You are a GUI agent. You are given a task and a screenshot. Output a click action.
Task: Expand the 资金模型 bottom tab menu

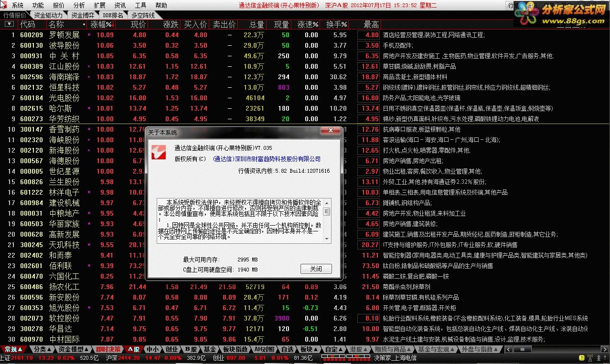[x=87, y=350]
